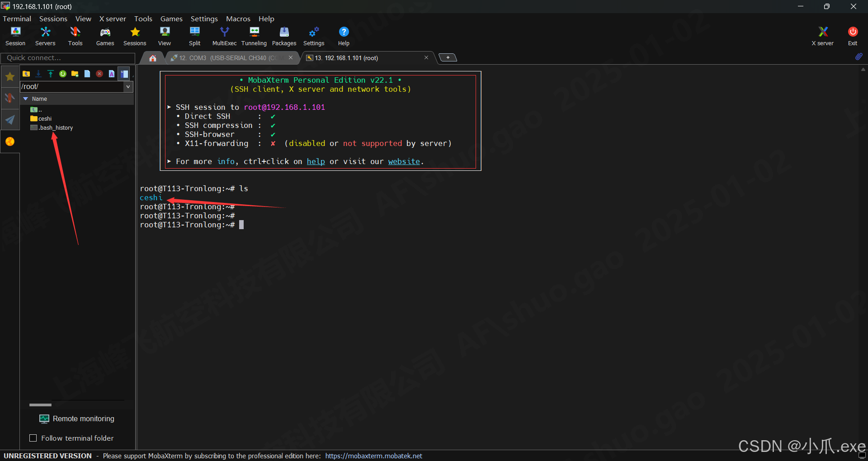Open the Help question mark icon
Image resolution: width=868 pixels, height=461 pixels.
(x=344, y=36)
